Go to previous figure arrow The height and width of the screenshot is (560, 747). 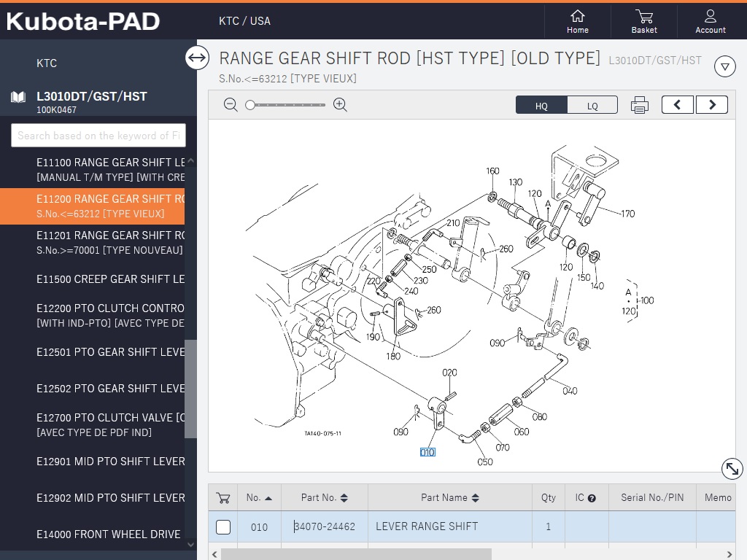point(678,105)
